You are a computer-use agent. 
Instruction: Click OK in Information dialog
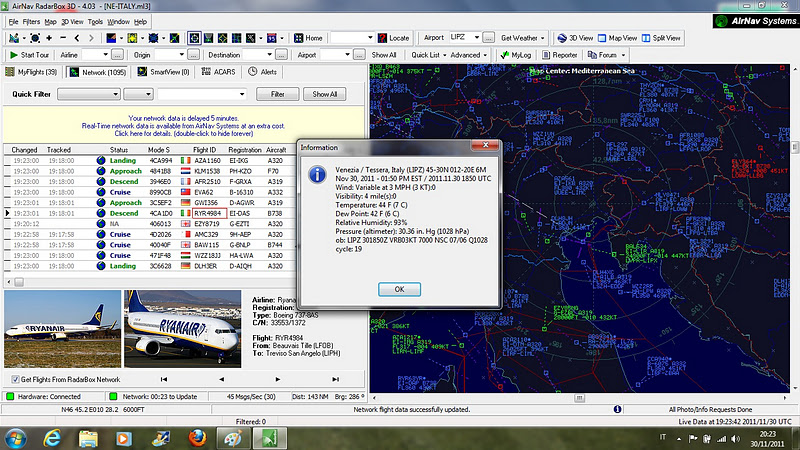pos(399,289)
